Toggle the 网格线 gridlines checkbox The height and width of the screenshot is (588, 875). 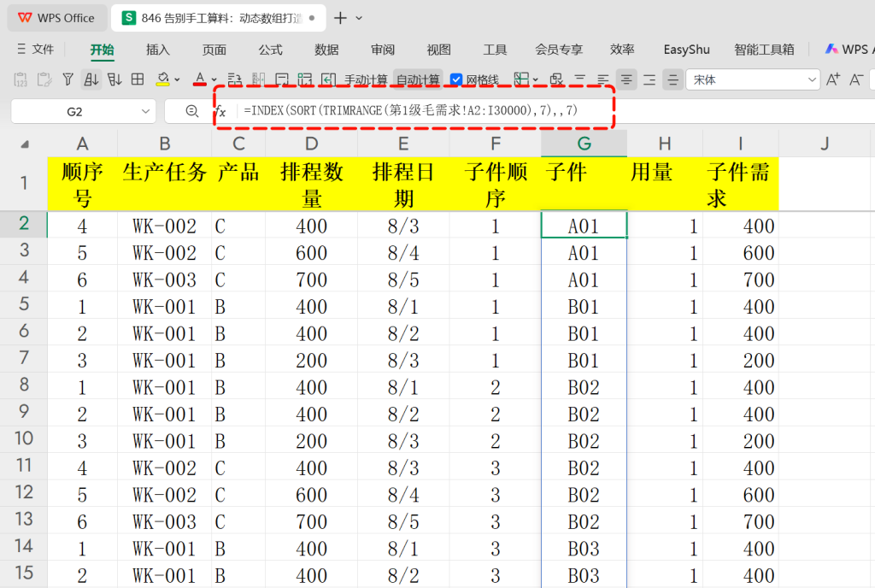point(456,79)
